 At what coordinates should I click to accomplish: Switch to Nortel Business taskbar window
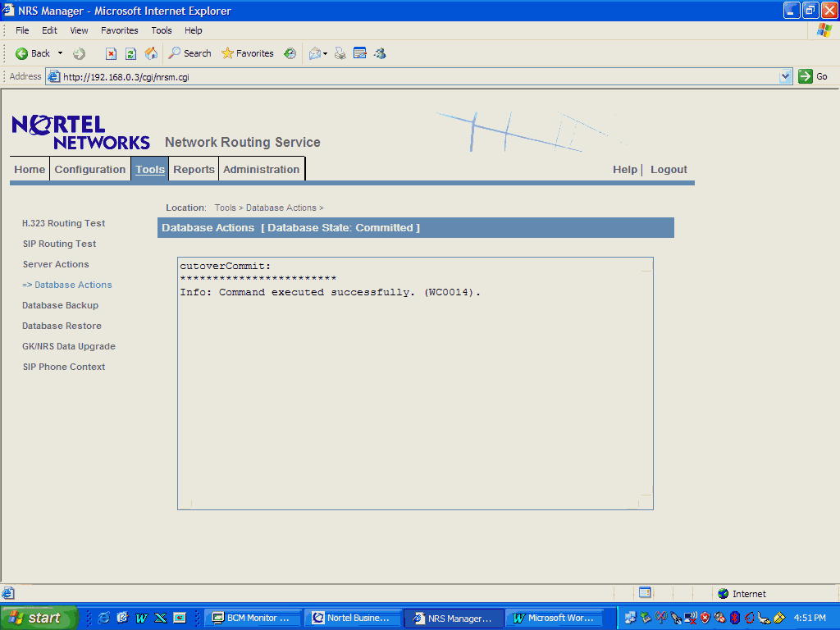coord(352,618)
